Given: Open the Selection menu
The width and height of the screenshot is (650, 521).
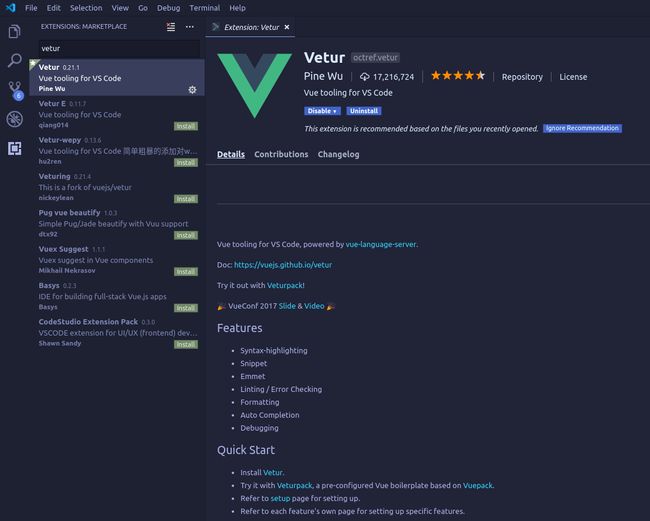Looking at the screenshot, I should 86,8.
